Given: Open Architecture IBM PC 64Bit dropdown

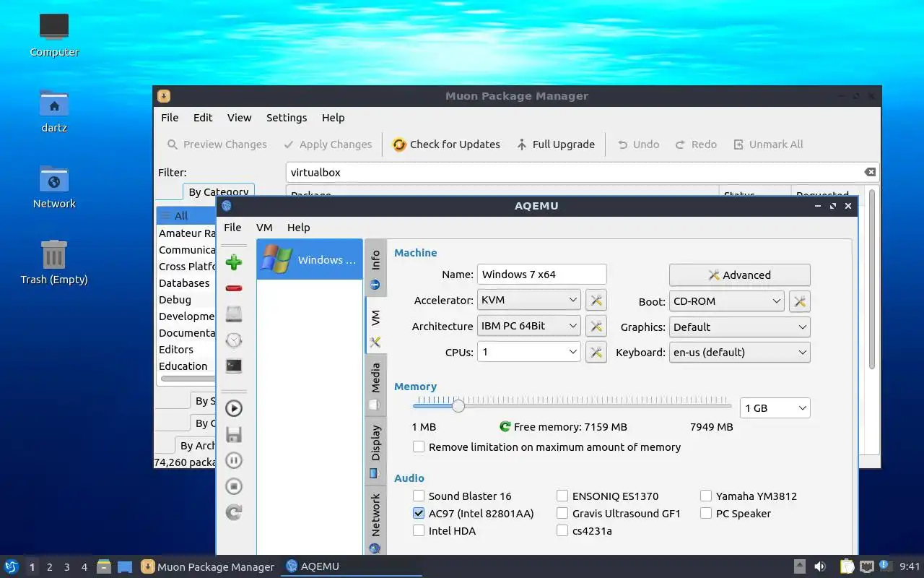Looking at the screenshot, I should coord(528,326).
